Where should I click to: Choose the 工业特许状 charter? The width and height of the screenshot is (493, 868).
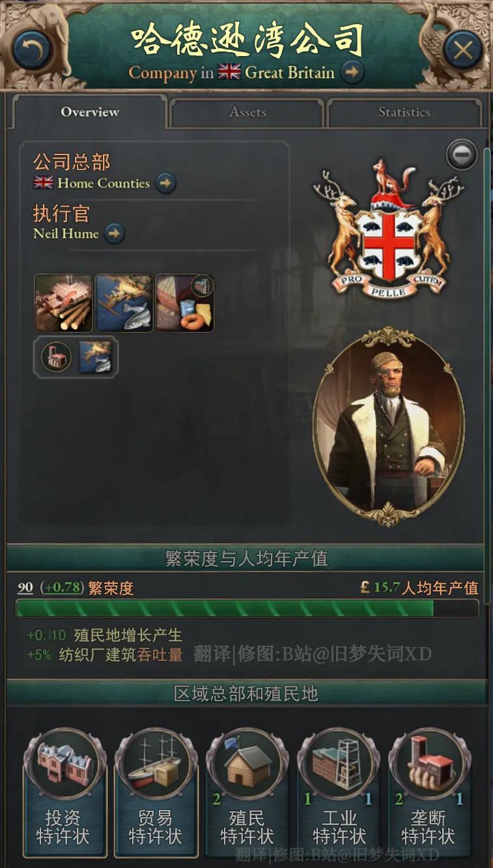pos(339,792)
